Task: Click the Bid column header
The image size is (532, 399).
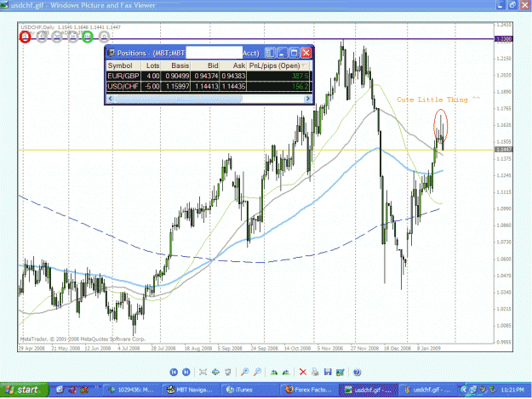Action: pos(205,66)
